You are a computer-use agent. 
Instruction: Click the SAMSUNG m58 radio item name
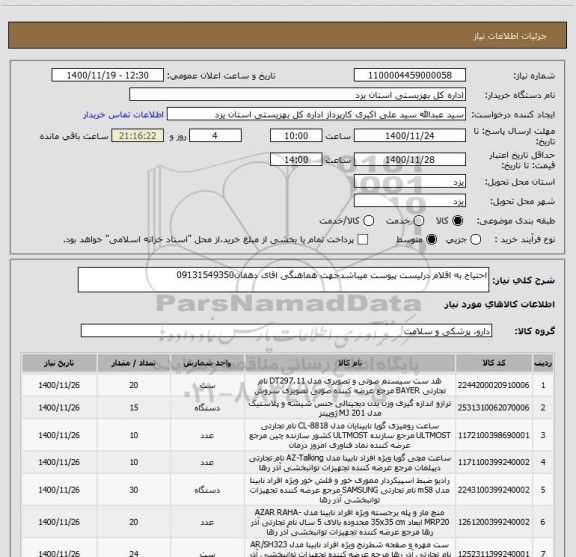point(350,490)
